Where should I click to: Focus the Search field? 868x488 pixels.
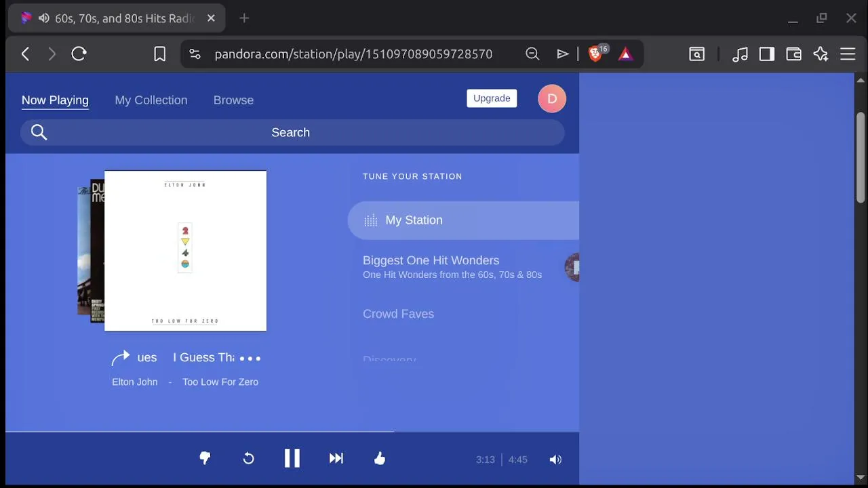[292, 132]
